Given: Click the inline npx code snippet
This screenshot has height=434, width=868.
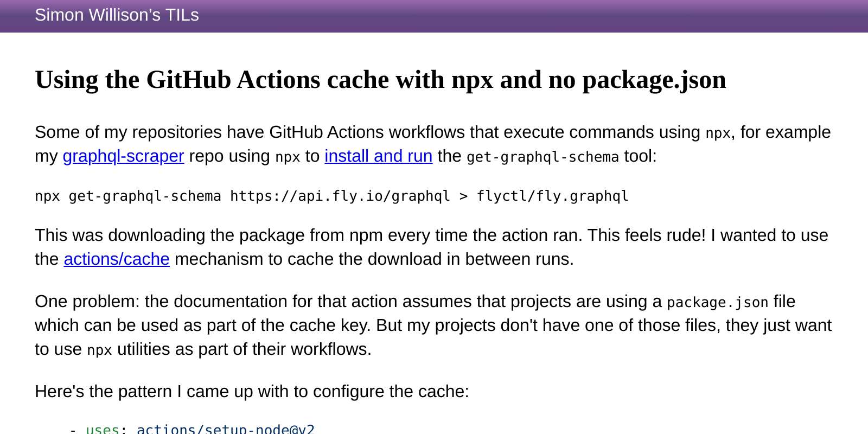Looking at the screenshot, I should [x=717, y=132].
